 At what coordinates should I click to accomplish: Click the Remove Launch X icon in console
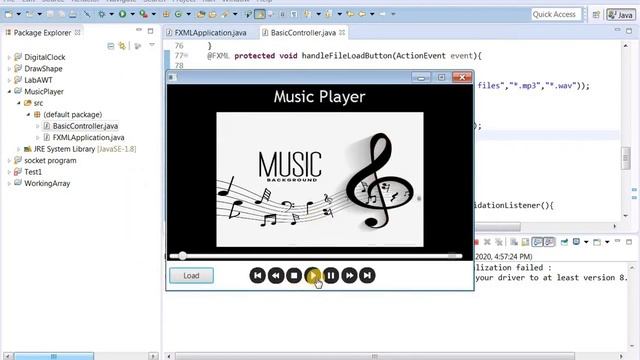pos(487,242)
